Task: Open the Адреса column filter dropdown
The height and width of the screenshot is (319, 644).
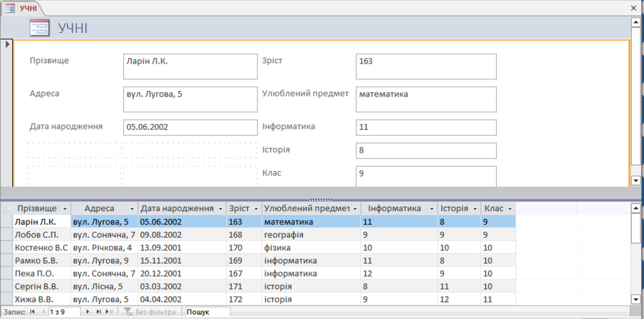Action: click(132, 209)
